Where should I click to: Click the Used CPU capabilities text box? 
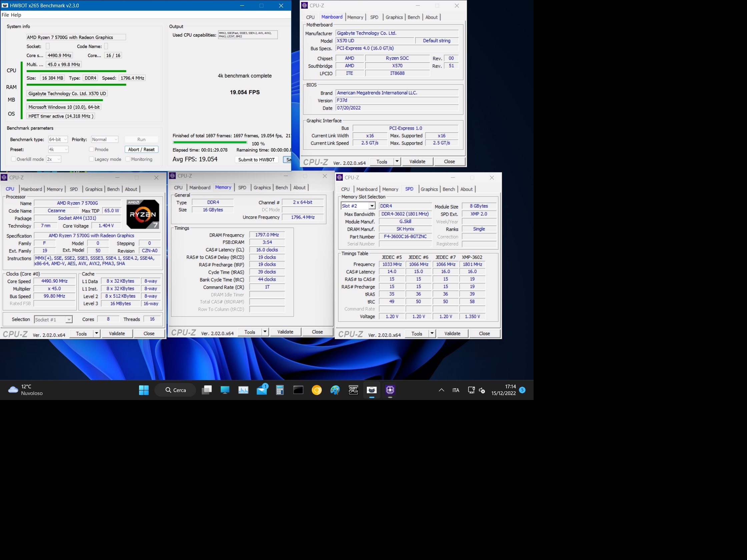[248, 35]
